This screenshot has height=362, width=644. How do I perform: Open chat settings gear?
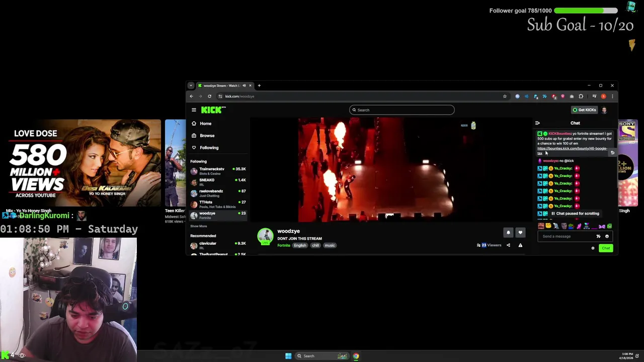point(593,248)
